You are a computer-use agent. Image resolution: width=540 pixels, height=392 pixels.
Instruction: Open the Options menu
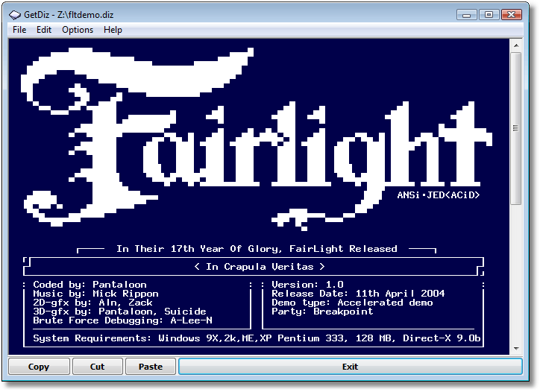click(x=78, y=30)
